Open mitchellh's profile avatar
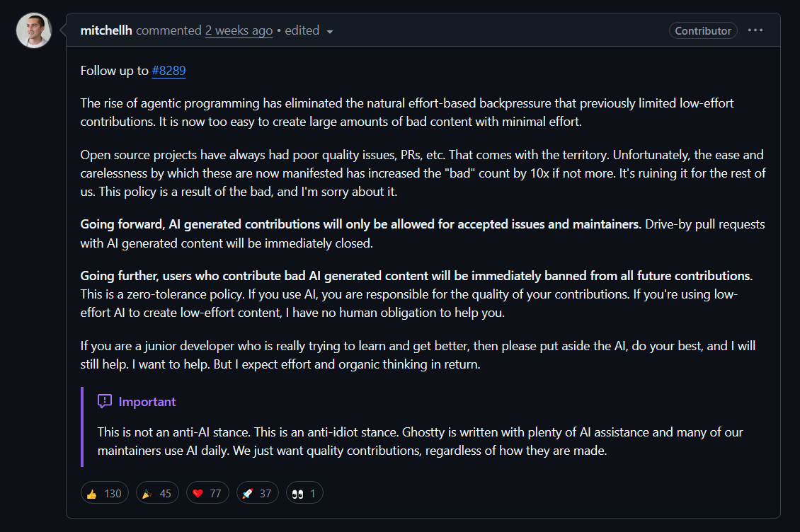Viewport: 800px width, 532px height. coord(33,30)
